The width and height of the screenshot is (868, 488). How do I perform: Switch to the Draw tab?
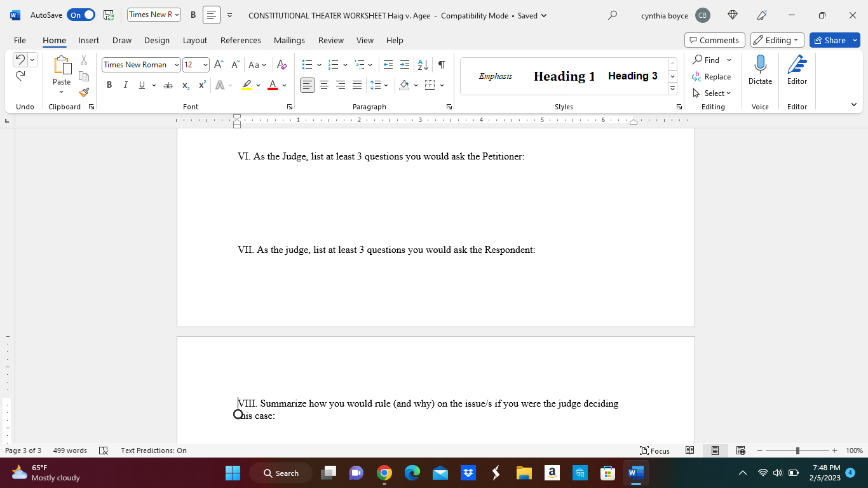[122, 40]
